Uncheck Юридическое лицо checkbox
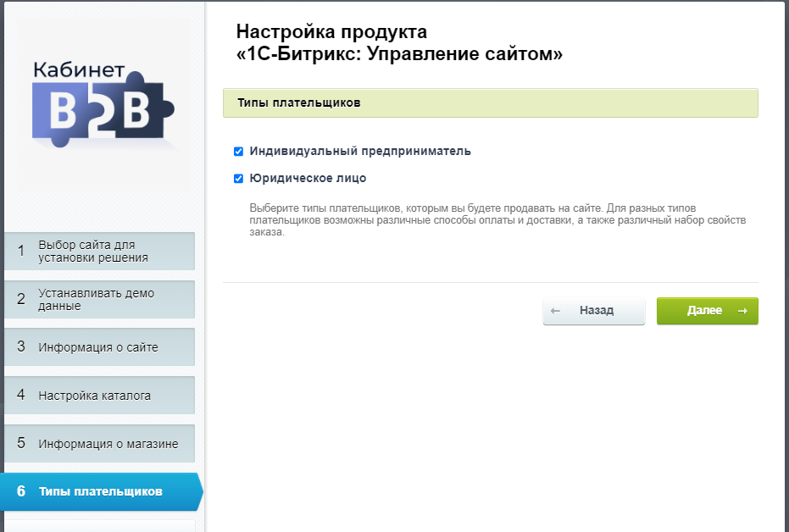789x532 pixels. pyautogui.click(x=238, y=179)
